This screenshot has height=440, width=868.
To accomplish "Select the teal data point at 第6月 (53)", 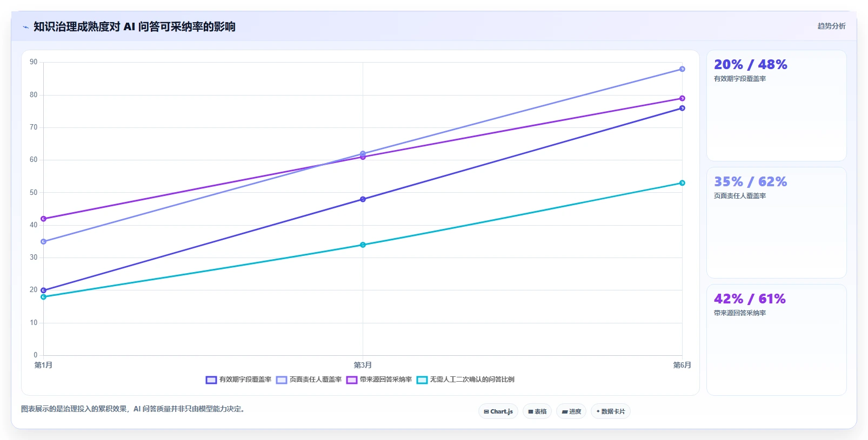I will (682, 183).
